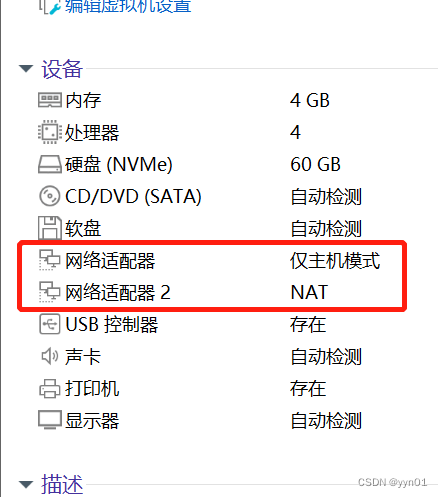Screen dimensions: 443x497
Task: Click the floppy disk (软盘) icon
Action: (x=50, y=228)
